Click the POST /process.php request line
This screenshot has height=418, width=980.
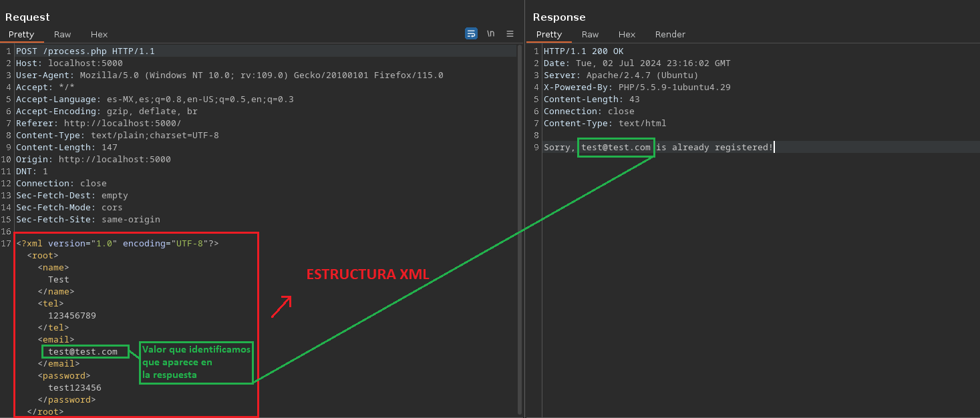[86, 51]
